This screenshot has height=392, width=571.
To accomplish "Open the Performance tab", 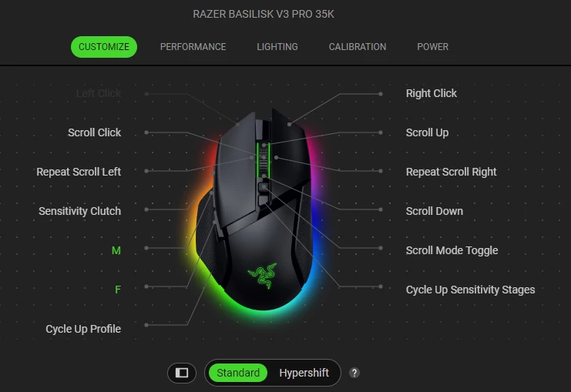I will (193, 47).
